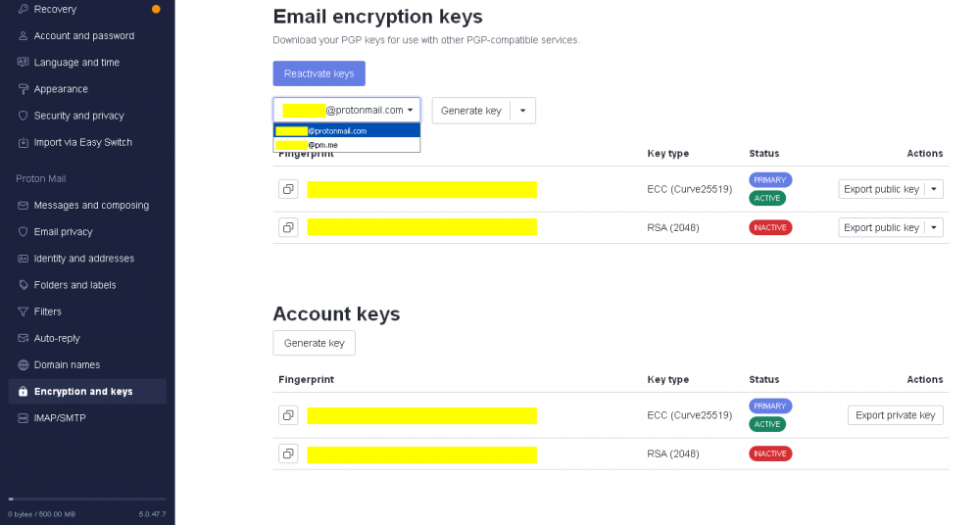Copy fingerprint of inactive email RSA key
The image size is (980, 525).
[x=288, y=227]
